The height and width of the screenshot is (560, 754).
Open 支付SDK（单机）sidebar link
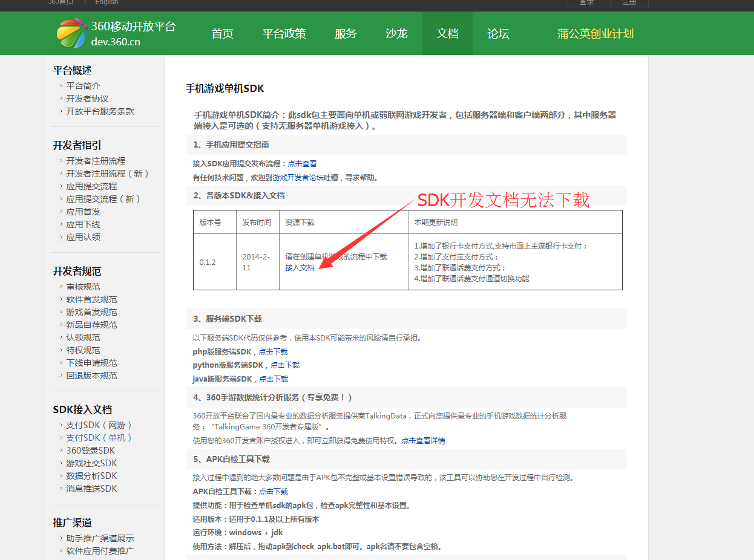[x=99, y=438]
